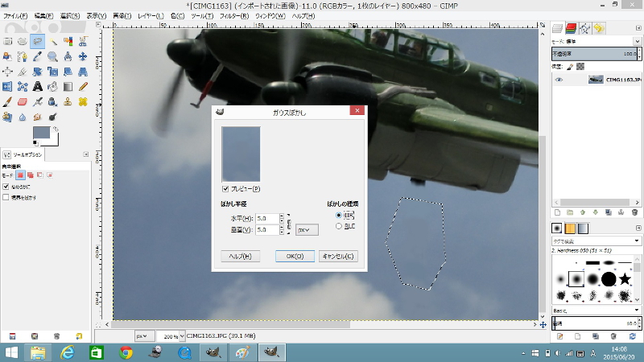Choose the Zoom magnifier tool
Screen dimensions: 644x362
[52, 56]
